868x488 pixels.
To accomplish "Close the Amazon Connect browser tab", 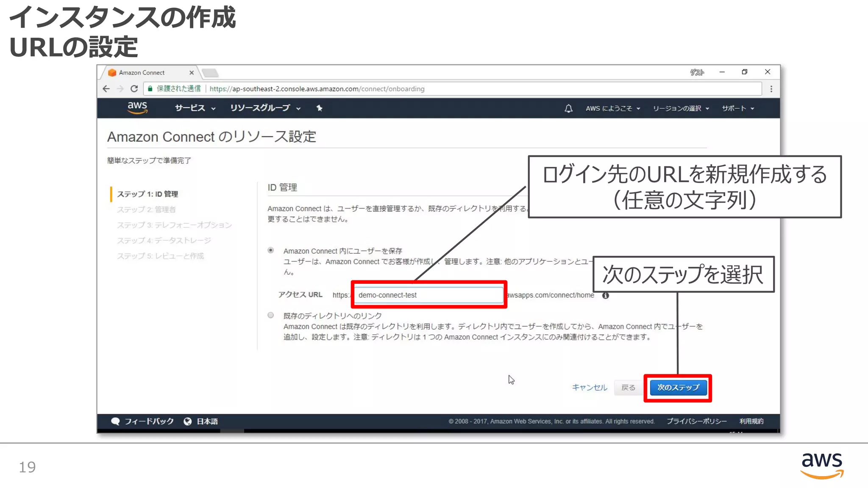I will [x=192, y=72].
